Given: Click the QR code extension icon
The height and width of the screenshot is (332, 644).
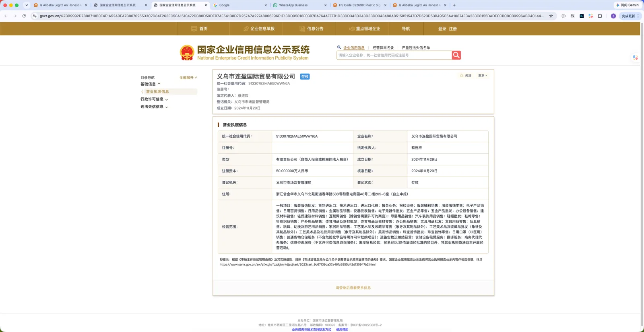Looking at the screenshot, I should click(x=573, y=16).
